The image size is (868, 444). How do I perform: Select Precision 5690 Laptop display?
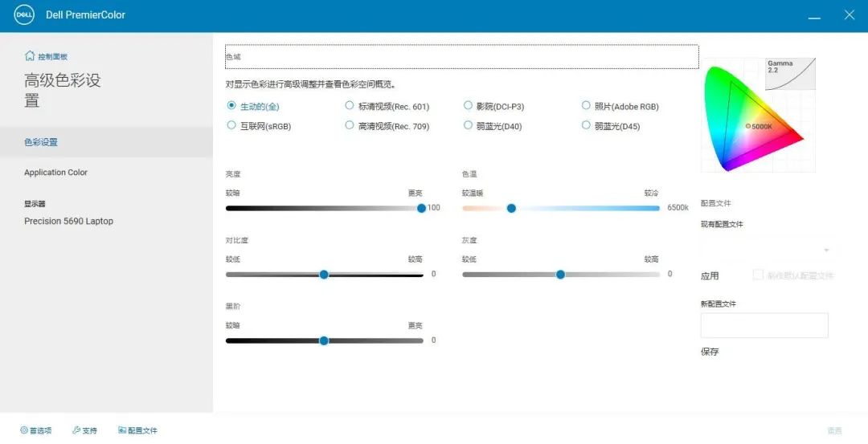click(68, 221)
